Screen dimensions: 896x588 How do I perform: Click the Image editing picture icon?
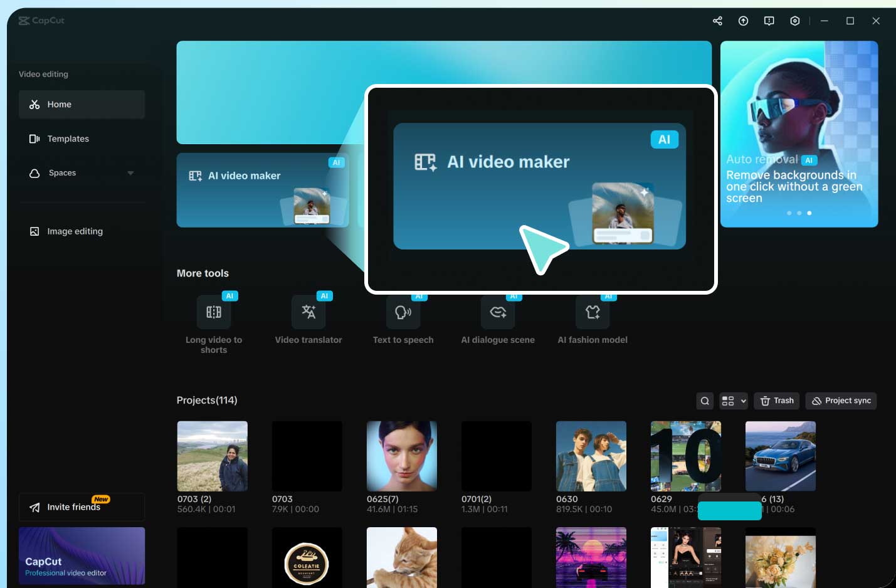pyautogui.click(x=34, y=231)
